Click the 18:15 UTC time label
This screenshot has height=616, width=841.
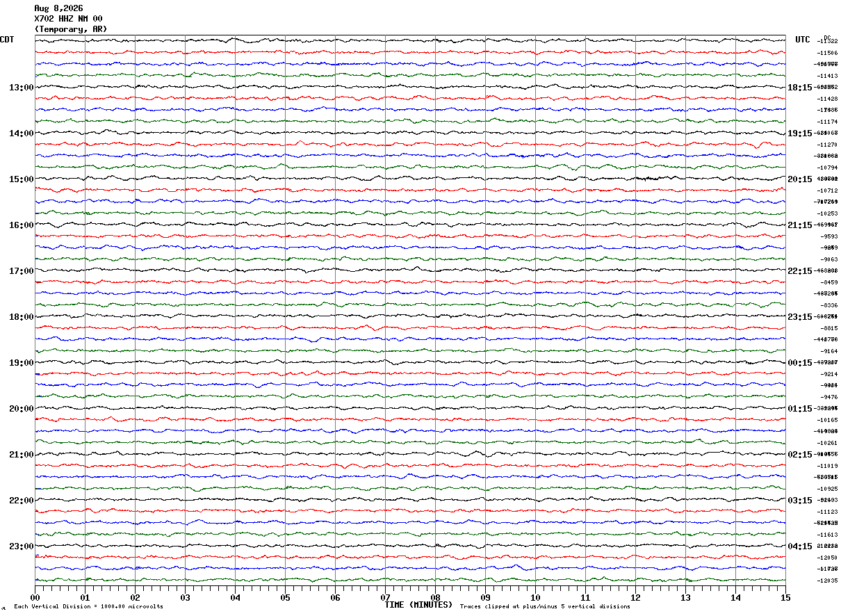[x=799, y=88]
